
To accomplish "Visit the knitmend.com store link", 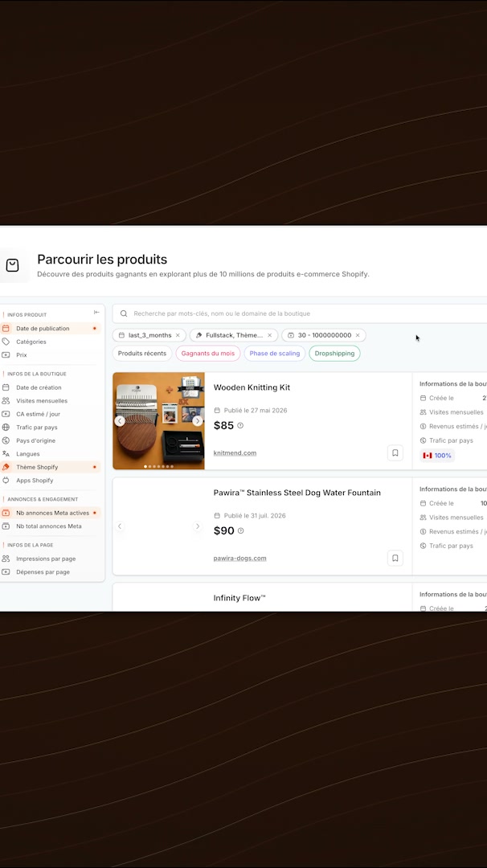I will pos(235,452).
